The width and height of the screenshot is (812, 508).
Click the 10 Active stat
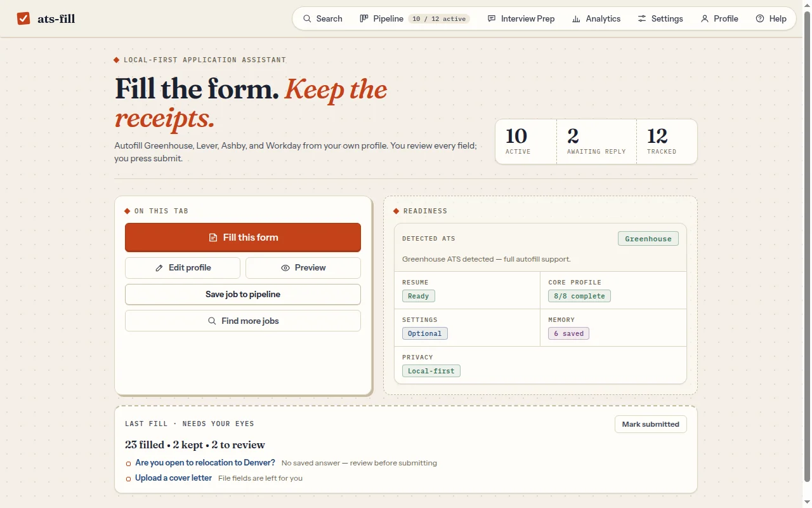click(x=526, y=142)
